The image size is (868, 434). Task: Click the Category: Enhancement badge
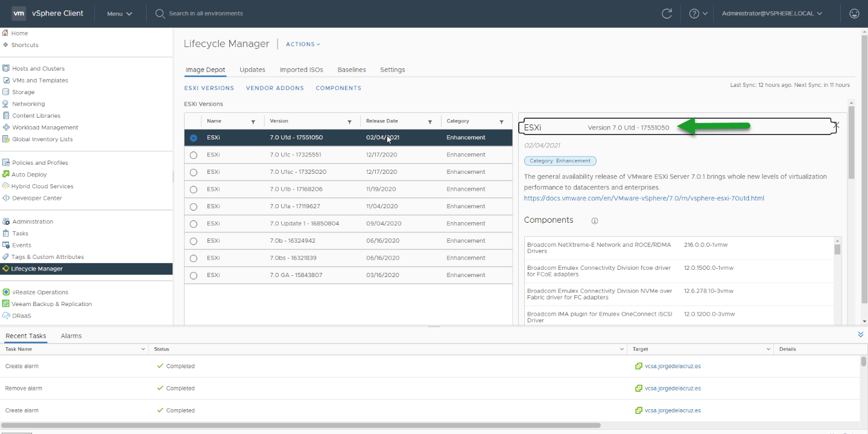tap(560, 161)
